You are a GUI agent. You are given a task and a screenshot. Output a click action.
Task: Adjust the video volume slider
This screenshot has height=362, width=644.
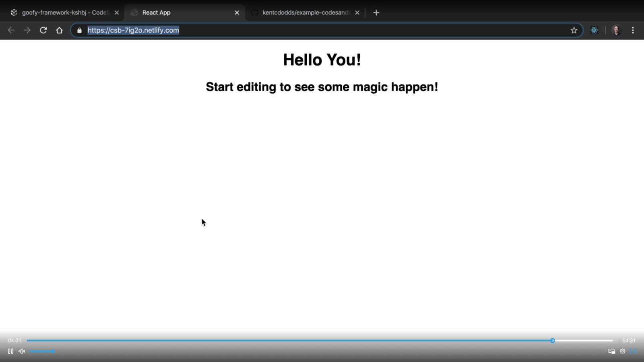click(41, 351)
